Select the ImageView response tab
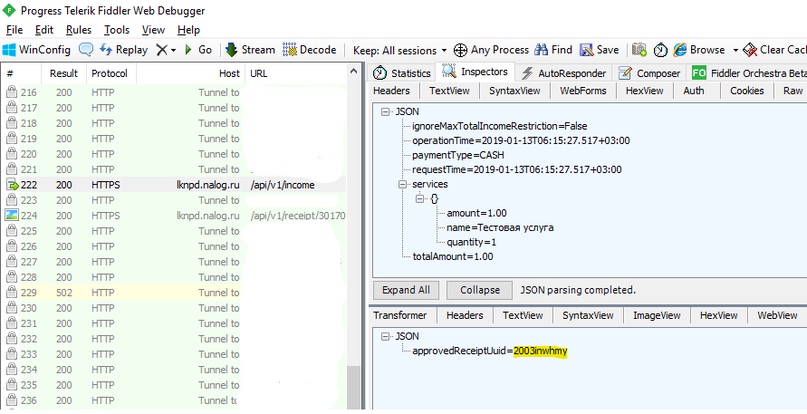Image resolution: width=807 pixels, height=414 pixels. pos(657,315)
